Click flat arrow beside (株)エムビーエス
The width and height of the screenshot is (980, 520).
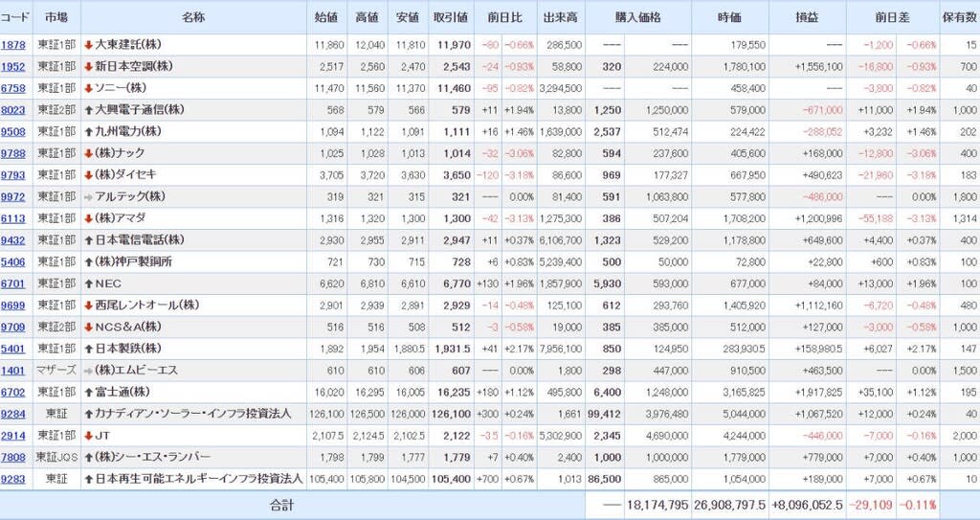(x=88, y=371)
